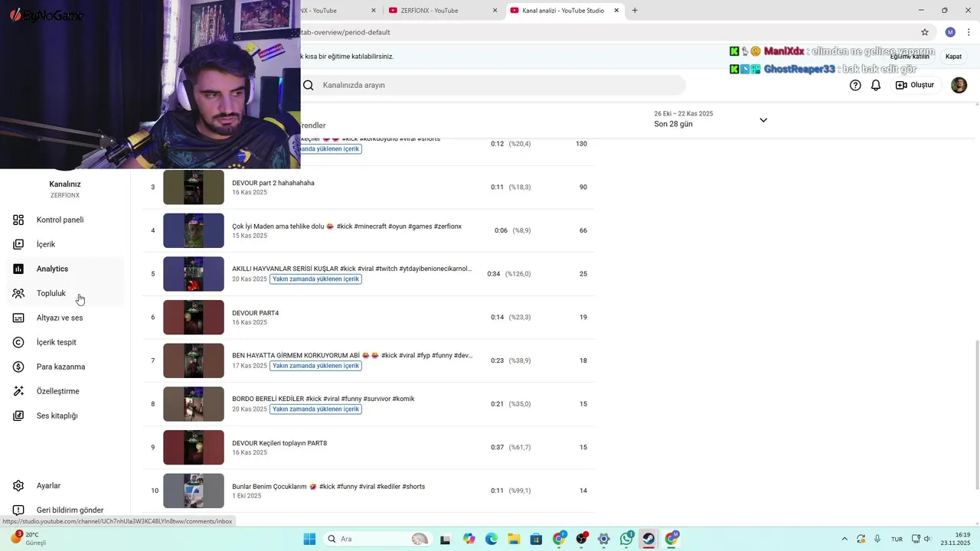Open a new browser tab
The width and height of the screenshot is (980, 551).
tap(635, 10)
